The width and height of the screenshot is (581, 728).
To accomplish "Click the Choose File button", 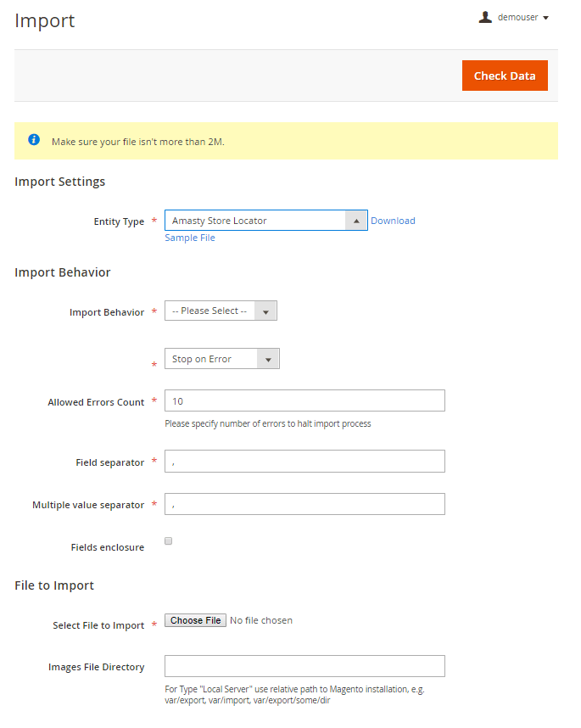I will coord(195,620).
